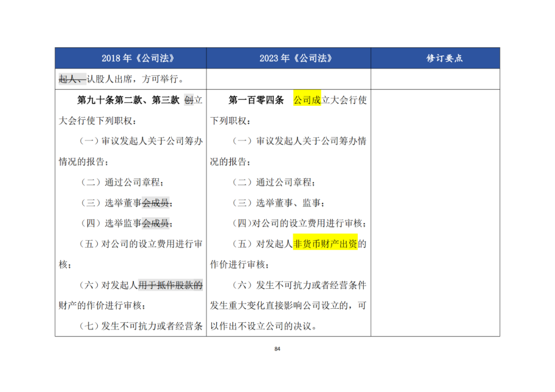Click the line 下列职权： in 2023 column
555x392 pixels.
(x=230, y=121)
